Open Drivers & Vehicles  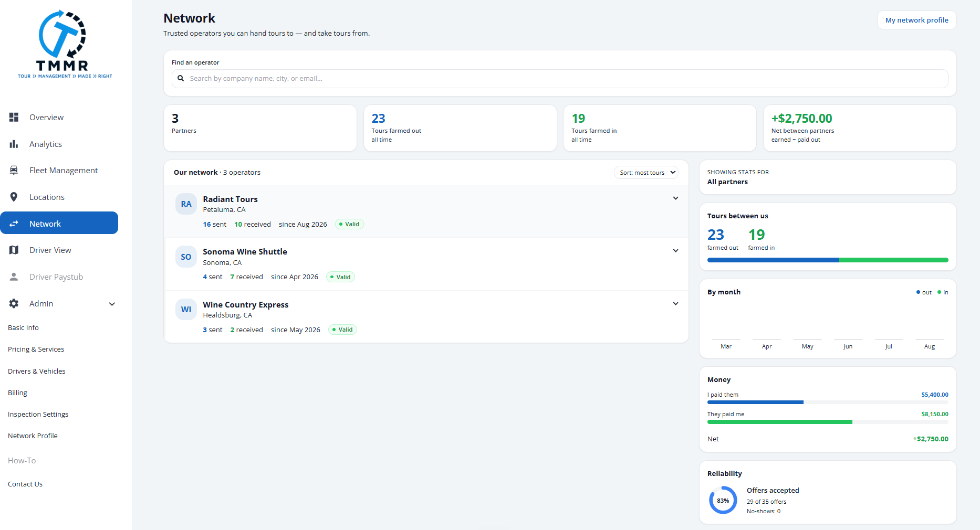pyautogui.click(x=37, y=371)
